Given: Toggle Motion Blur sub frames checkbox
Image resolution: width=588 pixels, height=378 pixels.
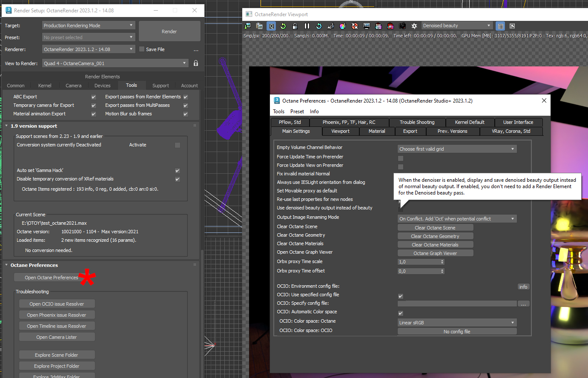Looking at the screenshot, I should [x=186, y=114].
